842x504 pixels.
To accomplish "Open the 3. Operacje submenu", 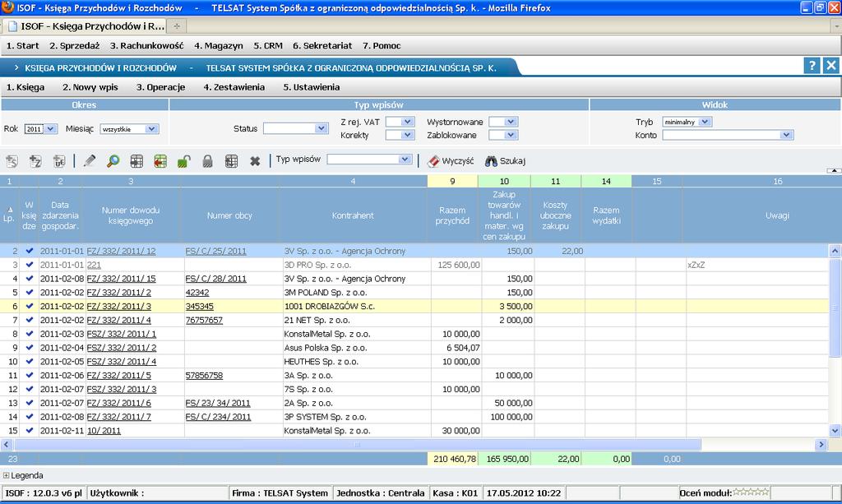I will click(x=160, y=87).
